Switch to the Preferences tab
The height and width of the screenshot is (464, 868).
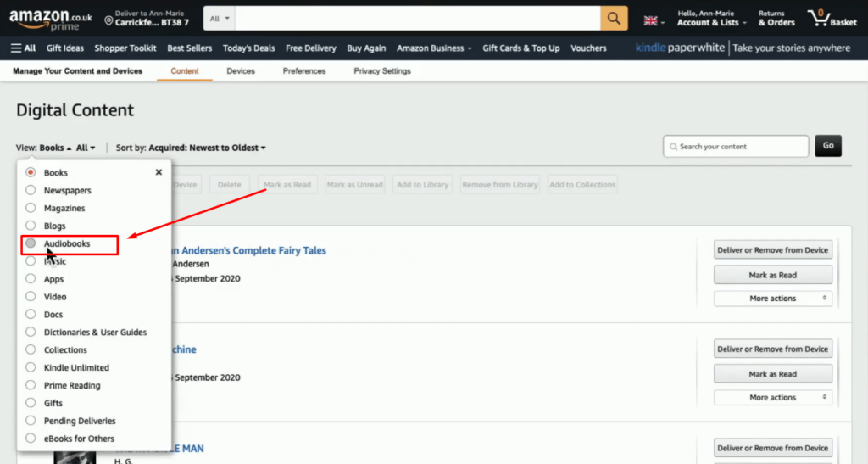(x=304, y=71)
